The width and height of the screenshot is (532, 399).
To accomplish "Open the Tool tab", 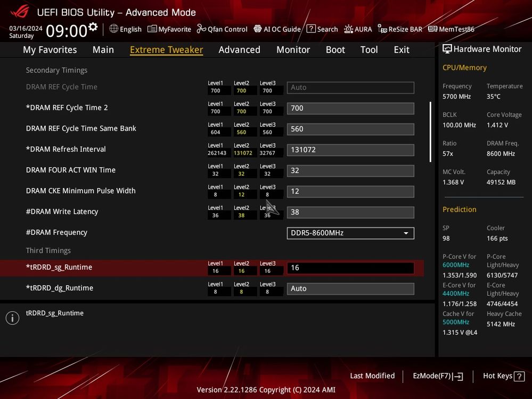I will coord(369,50).
